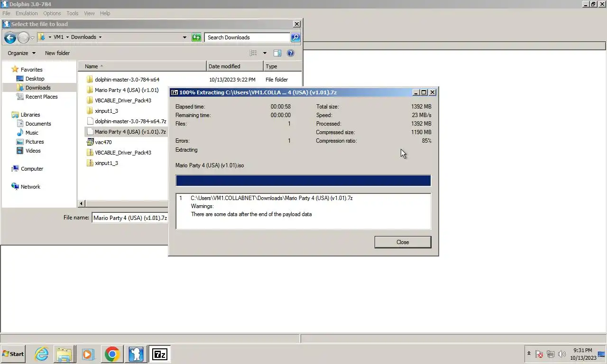Open Google Chrome from taskbar
The width and height of the screenshot is (607, 364).
112,354
